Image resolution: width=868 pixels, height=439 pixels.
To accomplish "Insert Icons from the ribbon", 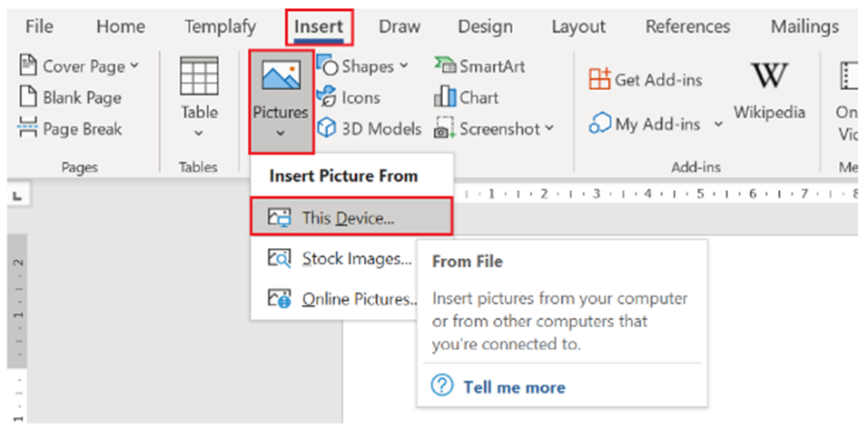I will click(x=350, y=98).
